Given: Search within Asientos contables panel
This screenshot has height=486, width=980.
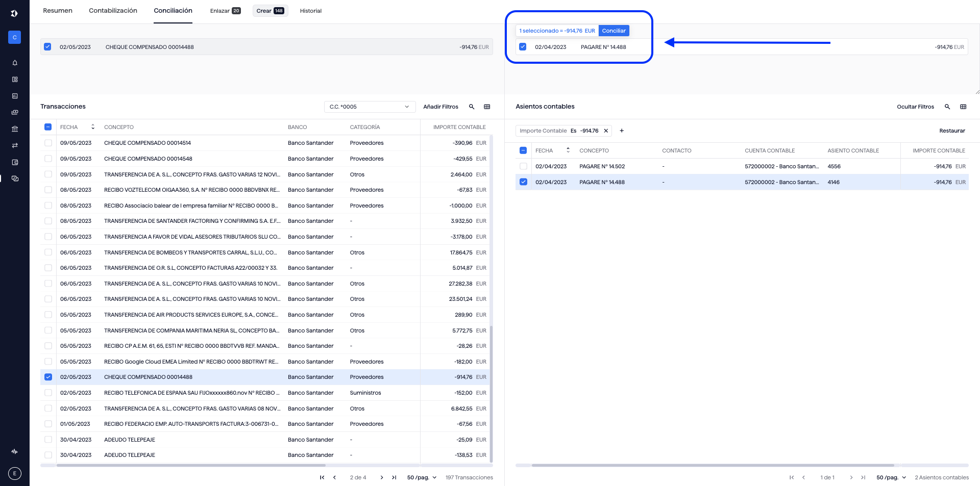Looking at the screenshot, I should click(947, 107).
